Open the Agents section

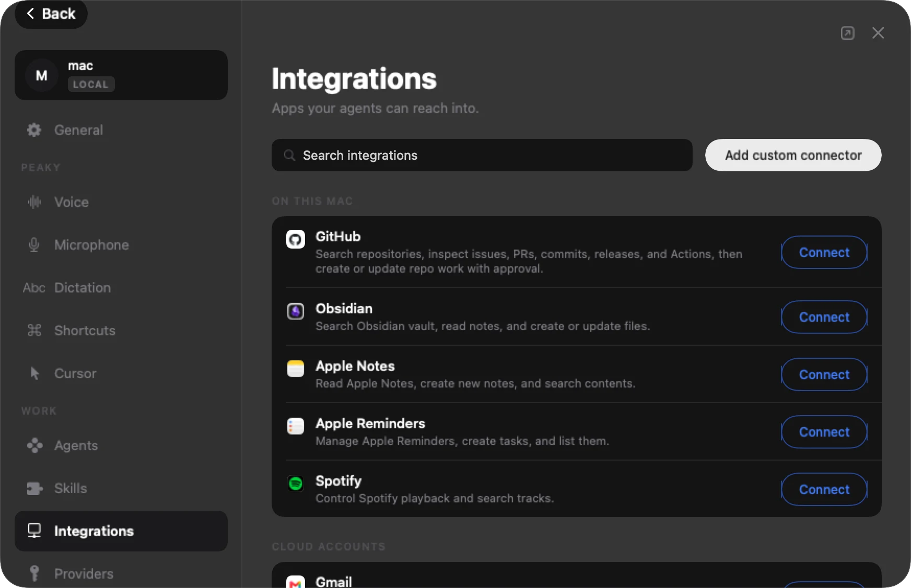click(x=121, y=445)
